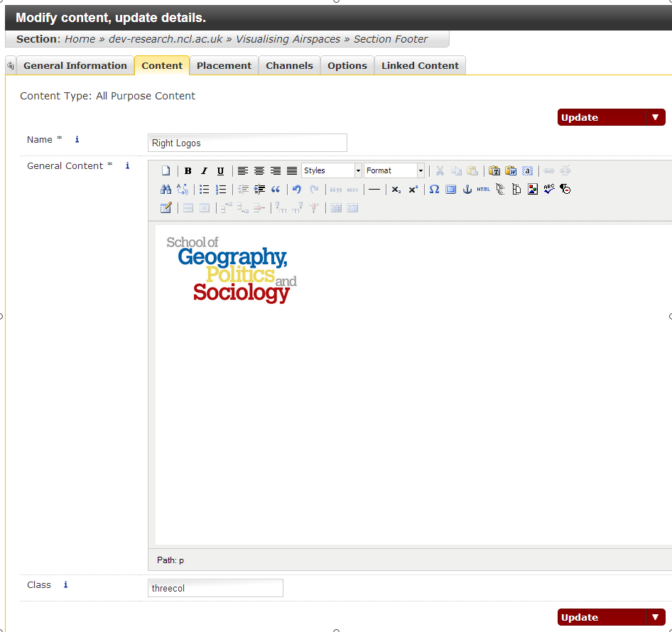Toggle bold formatting in the editor
Viewport: 672px width, 632px height.
(x=188, y=171)
